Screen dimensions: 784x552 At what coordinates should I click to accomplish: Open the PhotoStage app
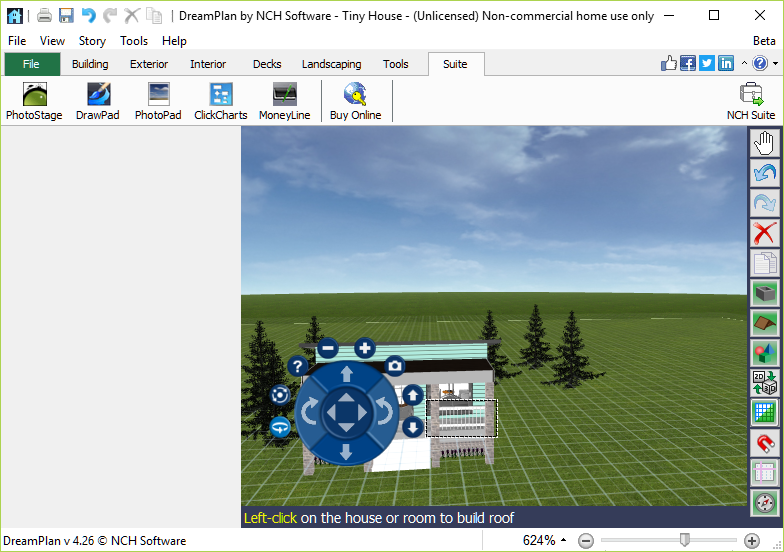(x=34, y=102)
